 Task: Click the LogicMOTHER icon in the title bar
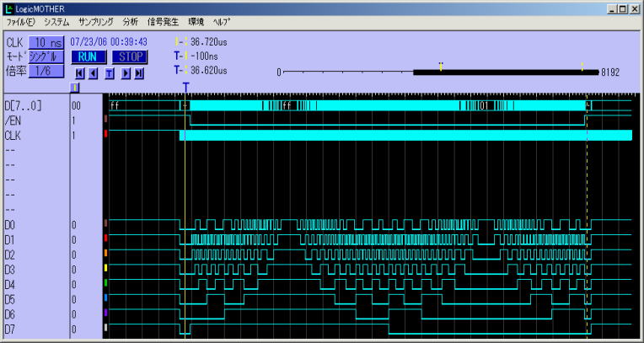(x=8, y=8)
